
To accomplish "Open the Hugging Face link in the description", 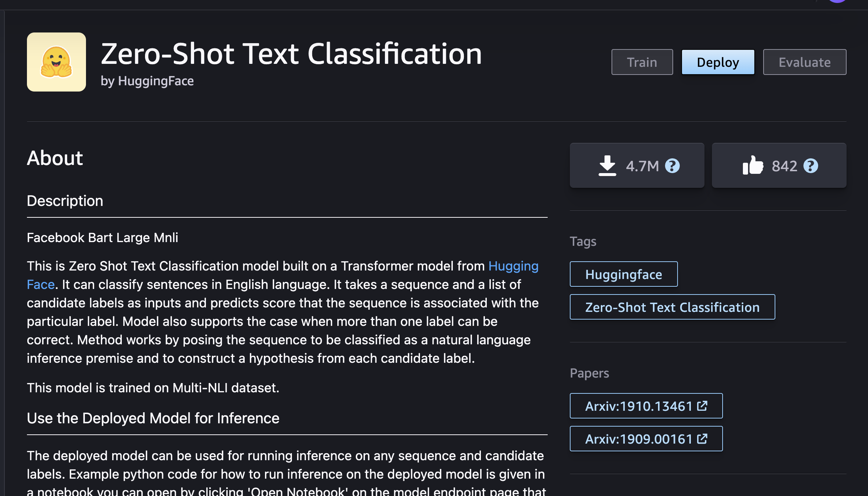I will click(513, 266).
